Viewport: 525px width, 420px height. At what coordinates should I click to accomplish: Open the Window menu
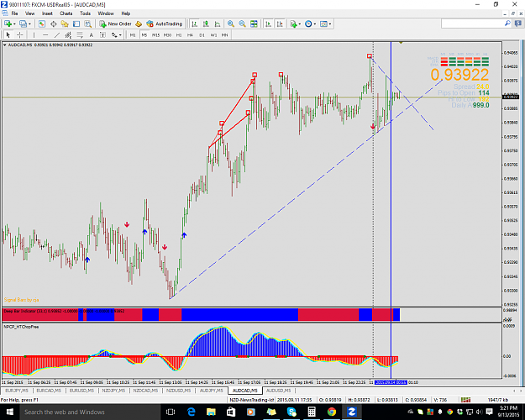tap(106, 13)
